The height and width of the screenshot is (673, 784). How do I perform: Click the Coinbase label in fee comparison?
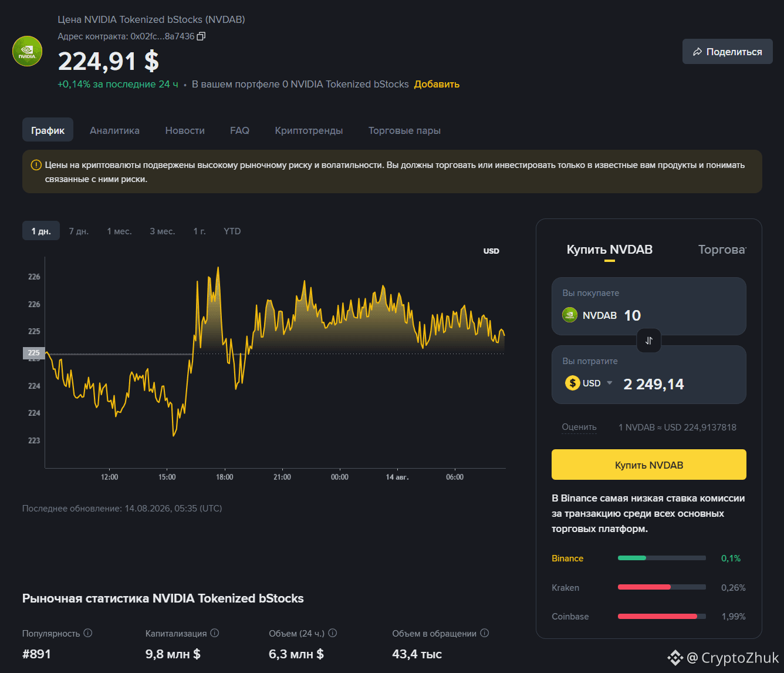coord(570,617)
